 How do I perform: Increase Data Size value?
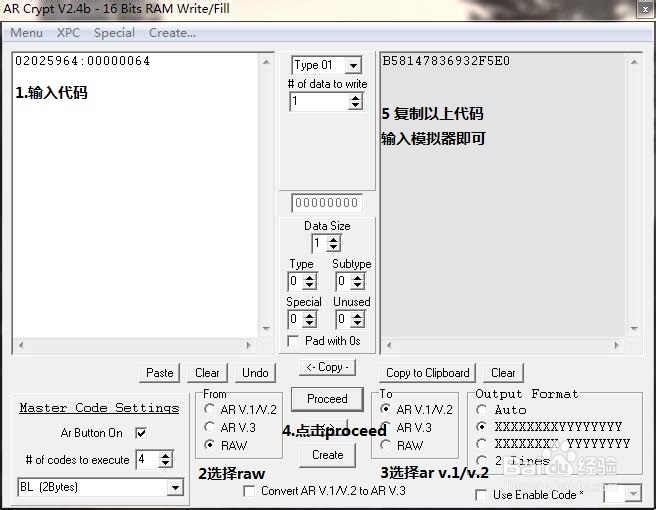pos(333,240)
